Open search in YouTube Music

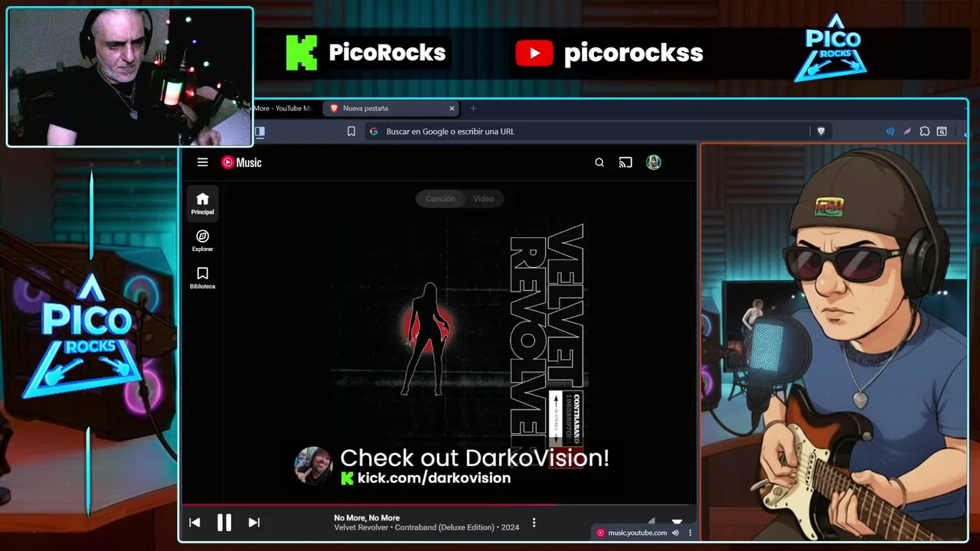coord(599,162)
